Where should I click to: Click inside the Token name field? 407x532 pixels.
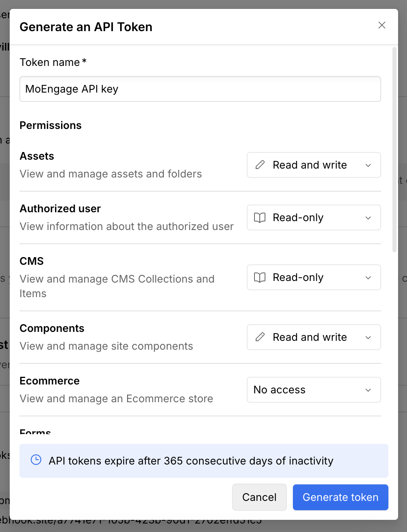200,89
